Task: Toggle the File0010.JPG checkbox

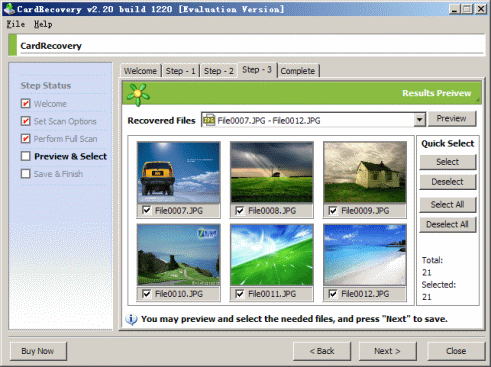Action: [x=146, y=293]
